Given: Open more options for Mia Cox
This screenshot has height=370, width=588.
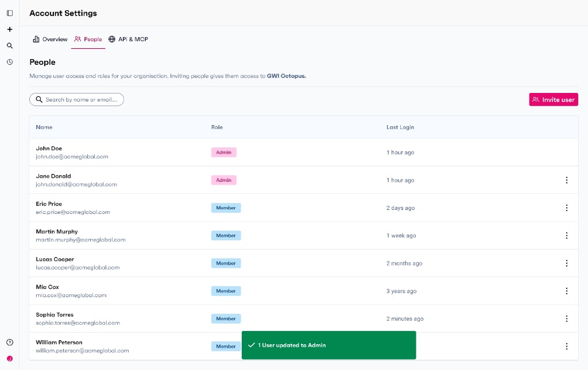Looking at the screenshot, I should [567, 291].
